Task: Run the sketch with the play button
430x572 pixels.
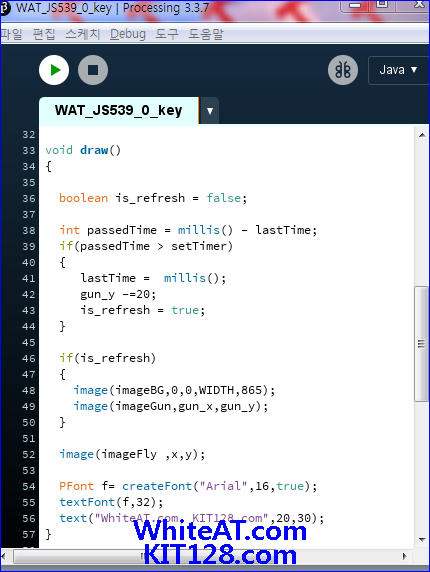Action: click(x=54, y=70)
